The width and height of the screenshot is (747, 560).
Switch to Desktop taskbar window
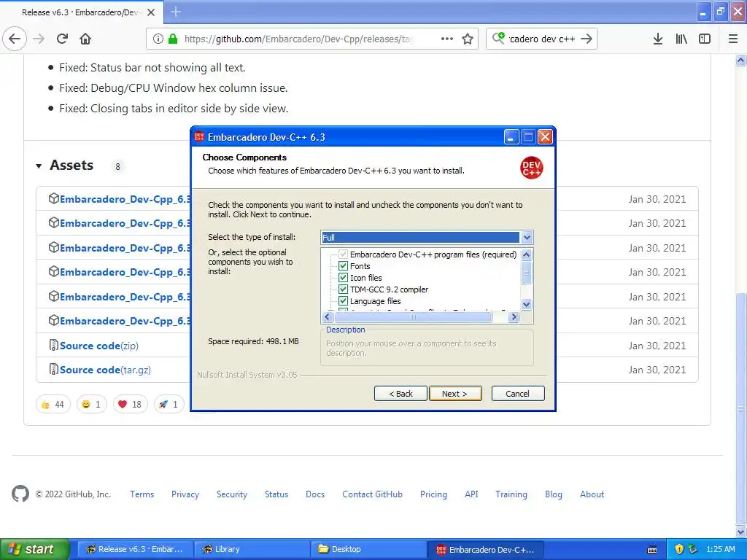(368, 549)
